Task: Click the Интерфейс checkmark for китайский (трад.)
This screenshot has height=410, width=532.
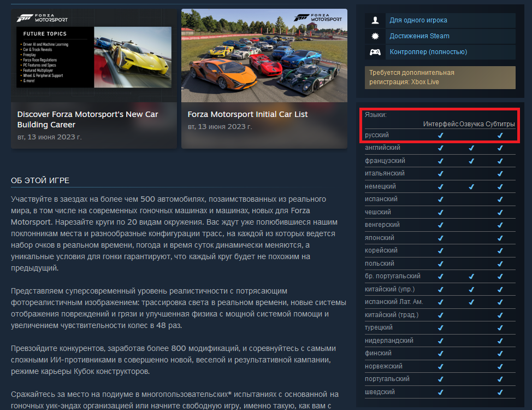Action: [x=440, y=315]
